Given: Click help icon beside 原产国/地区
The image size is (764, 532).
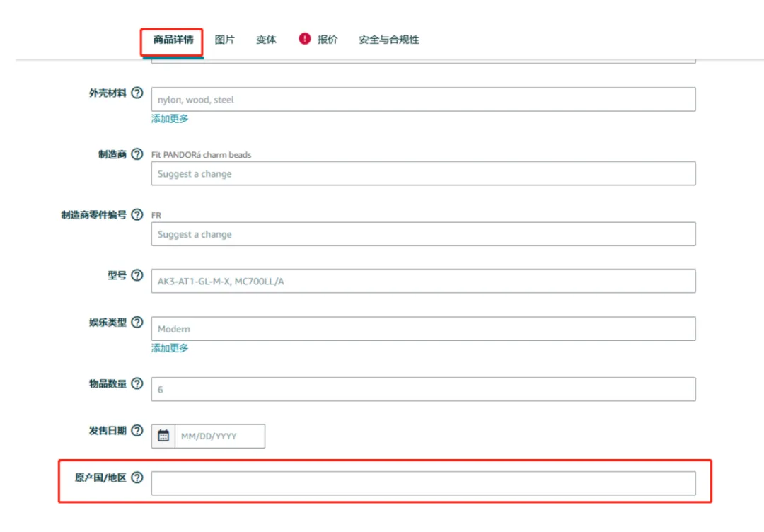Looking at the screenshot, I should click(x=137, y=478).
